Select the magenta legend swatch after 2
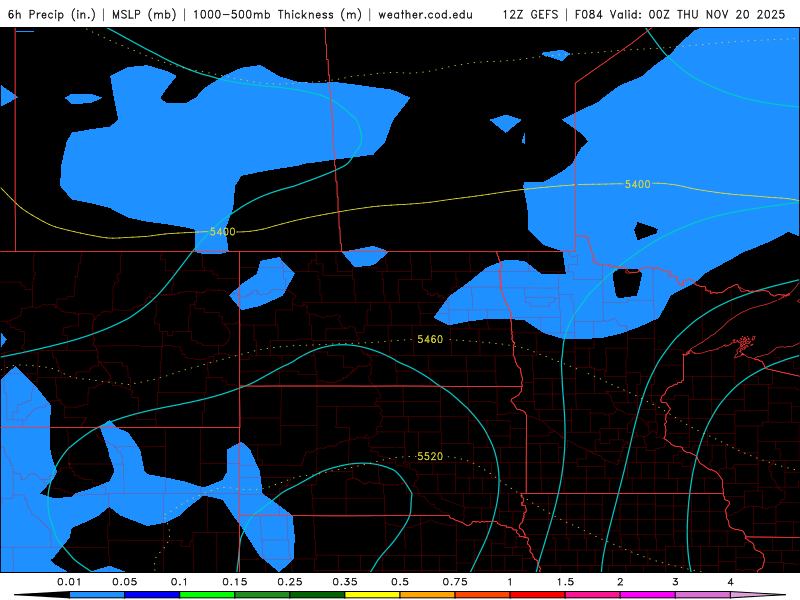Screen dimensions: 800x600 click(648, 595)
